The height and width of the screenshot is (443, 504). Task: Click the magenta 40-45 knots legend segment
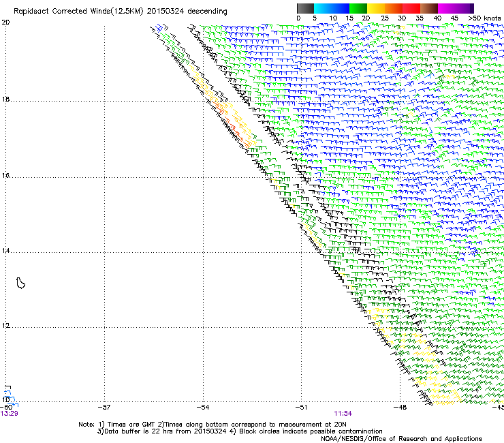tap(447, 8)
